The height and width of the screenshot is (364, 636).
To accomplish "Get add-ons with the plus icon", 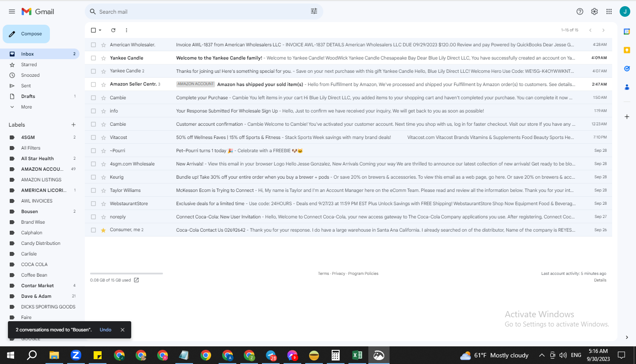I will click(627, 116).
